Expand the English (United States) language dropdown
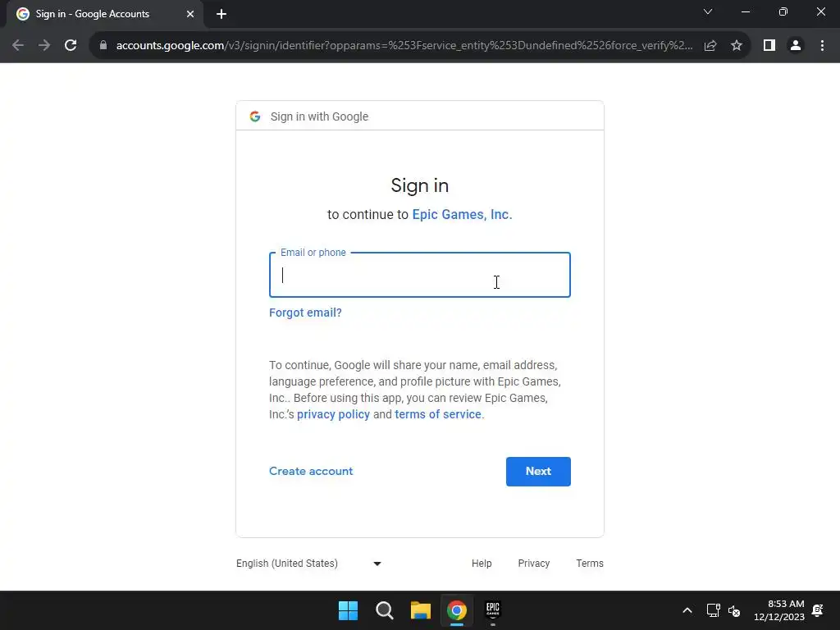 [308, 564]
